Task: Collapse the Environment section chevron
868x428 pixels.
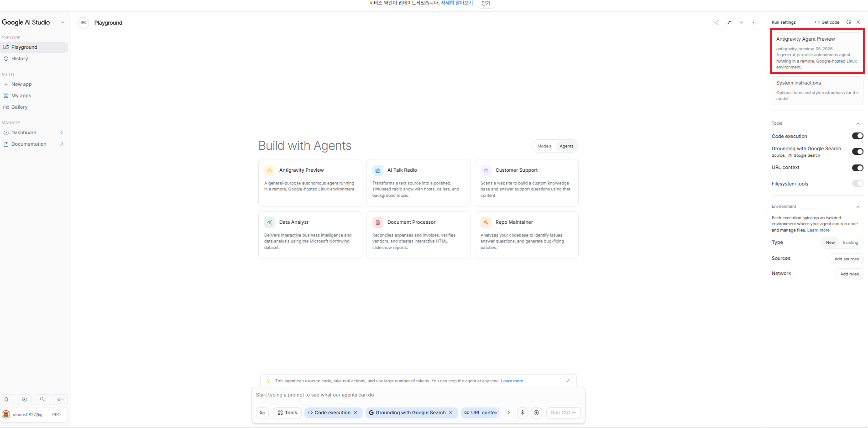Action: point(858,206)
